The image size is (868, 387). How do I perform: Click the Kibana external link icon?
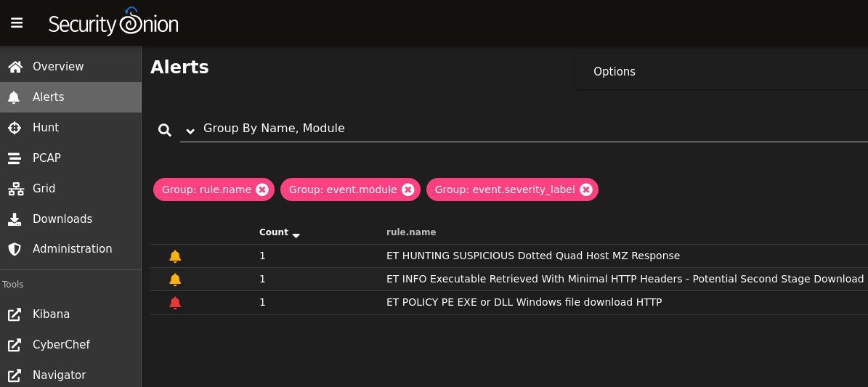(x=15, y=314)
